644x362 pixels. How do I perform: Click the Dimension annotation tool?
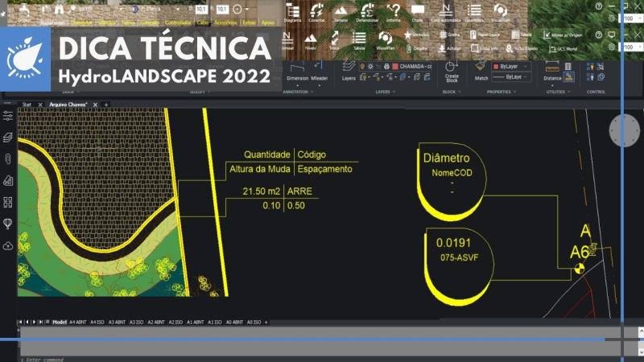coord(297,71)
